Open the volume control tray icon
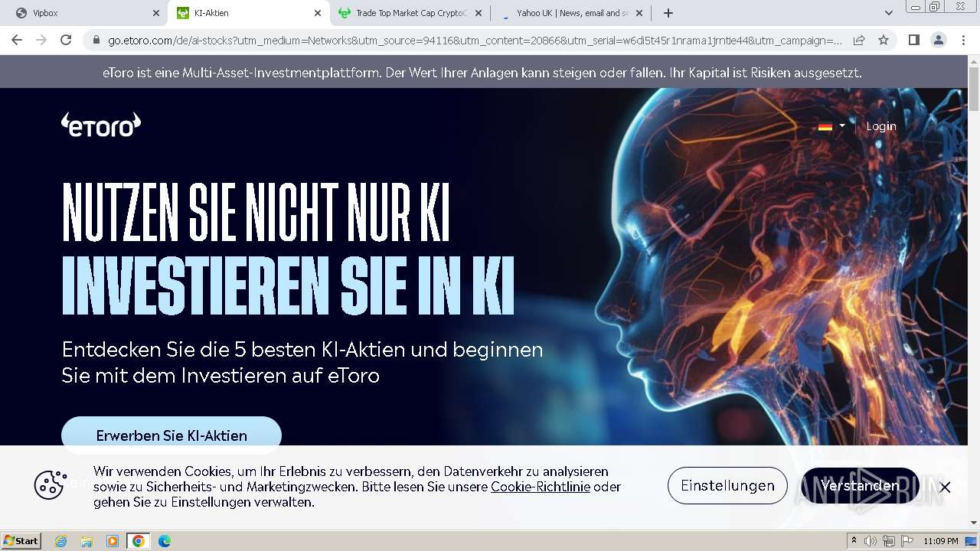The image size is (980, 551). coord(871,541)
